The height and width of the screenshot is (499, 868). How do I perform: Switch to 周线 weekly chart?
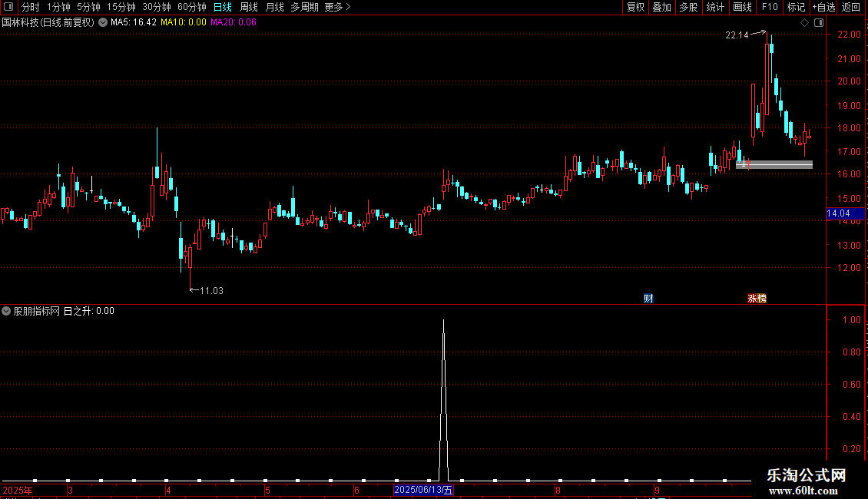[249, 7]
